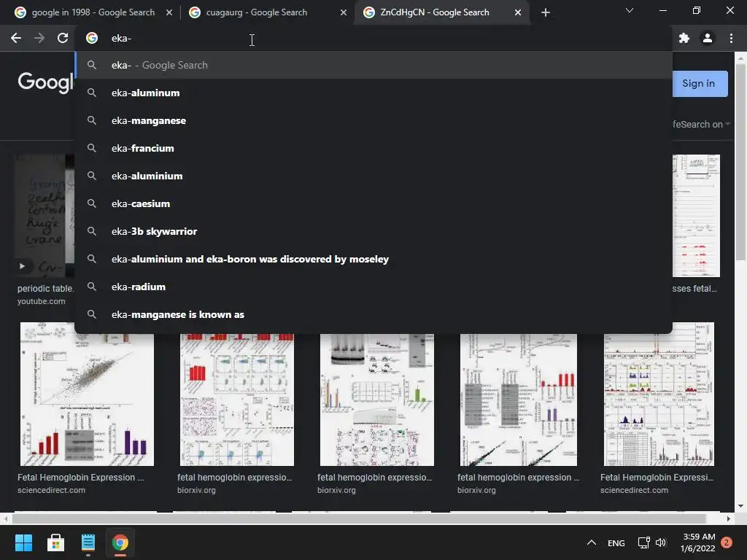Expand the SafeSearch on dropdown
747x560 pixels.
tap(701, 124)
